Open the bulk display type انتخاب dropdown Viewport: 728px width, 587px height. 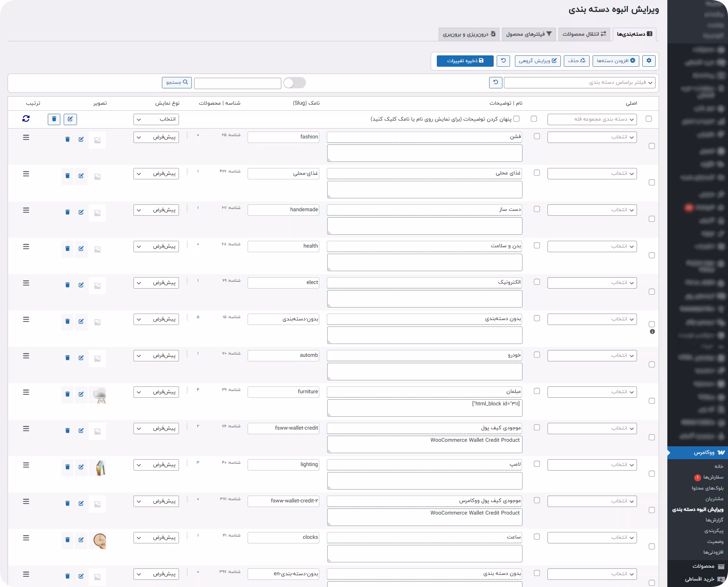coord(156,119)
